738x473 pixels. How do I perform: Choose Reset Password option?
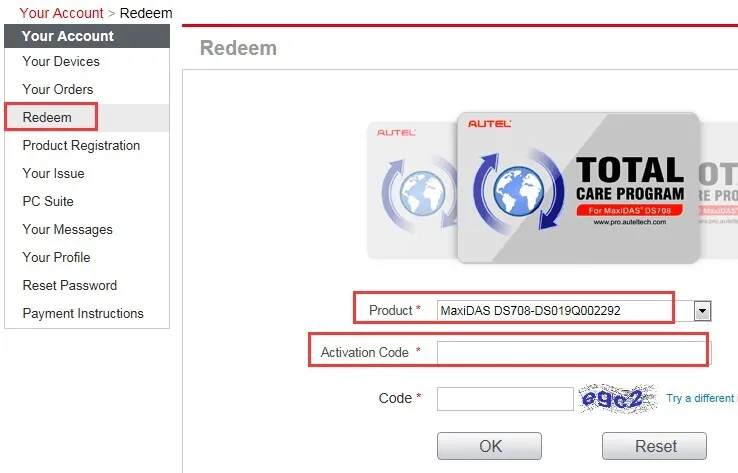(70, 285)
